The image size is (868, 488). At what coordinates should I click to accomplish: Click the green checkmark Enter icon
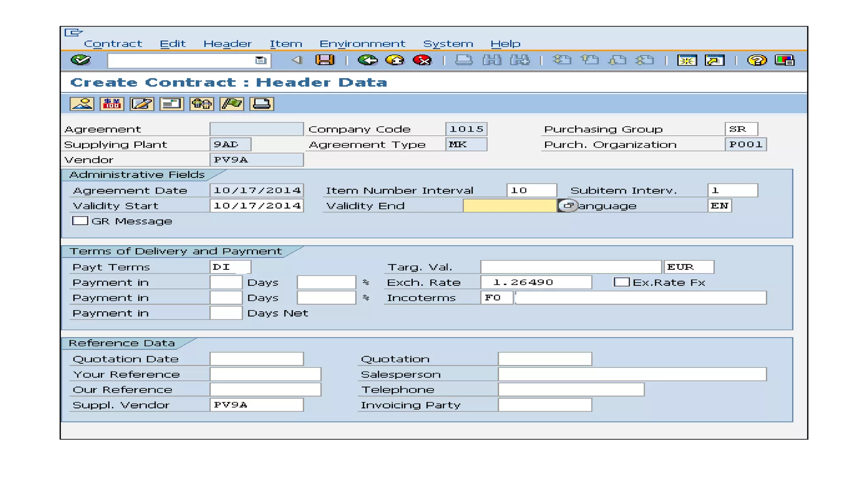click(x=81, y=60)
